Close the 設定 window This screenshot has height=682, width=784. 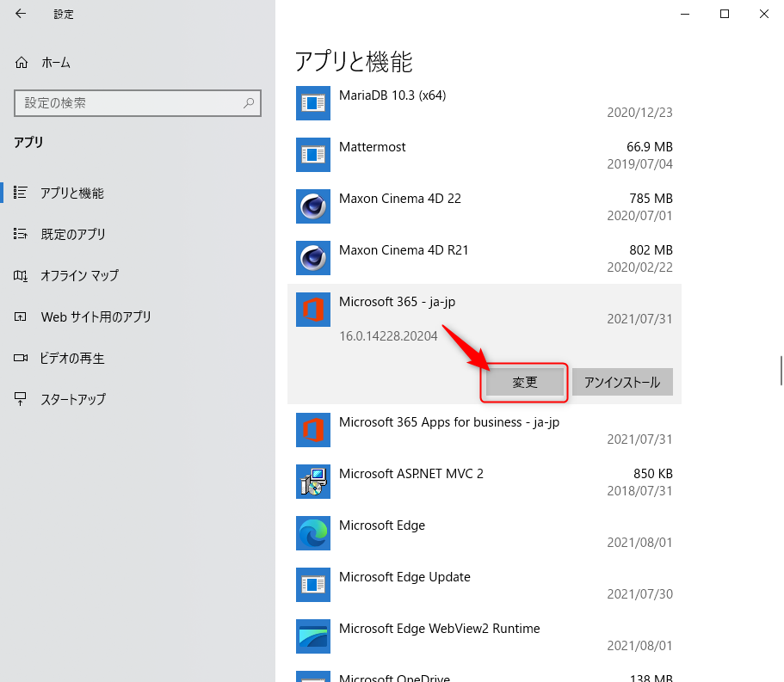tap(764, 14)
